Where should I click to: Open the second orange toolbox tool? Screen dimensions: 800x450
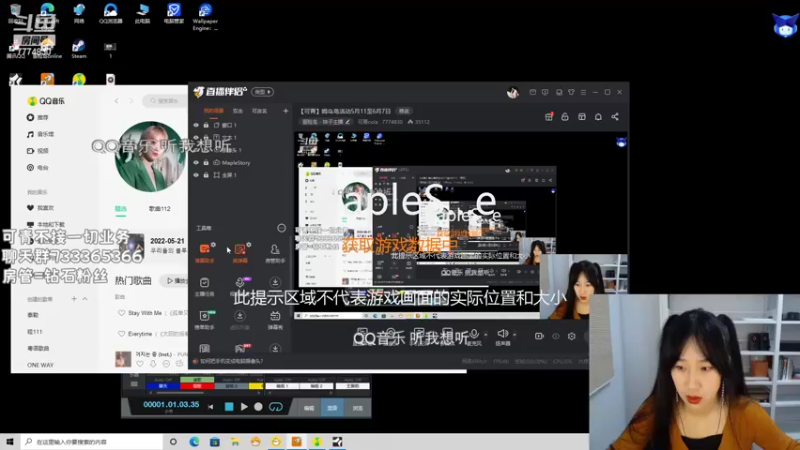tap(240, 253)
